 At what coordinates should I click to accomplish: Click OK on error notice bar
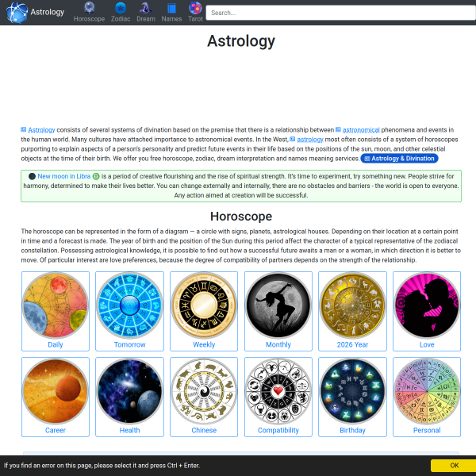pos(454,466)
